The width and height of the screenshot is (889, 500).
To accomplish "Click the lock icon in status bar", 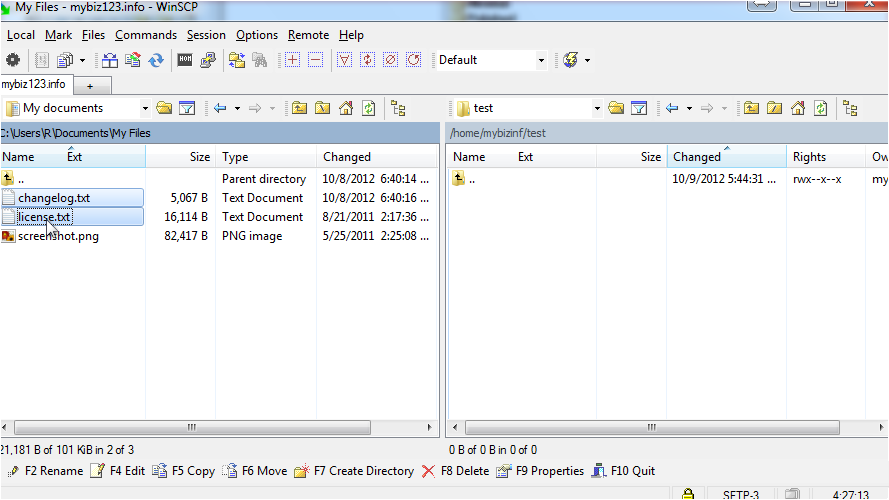I will 688,494.
